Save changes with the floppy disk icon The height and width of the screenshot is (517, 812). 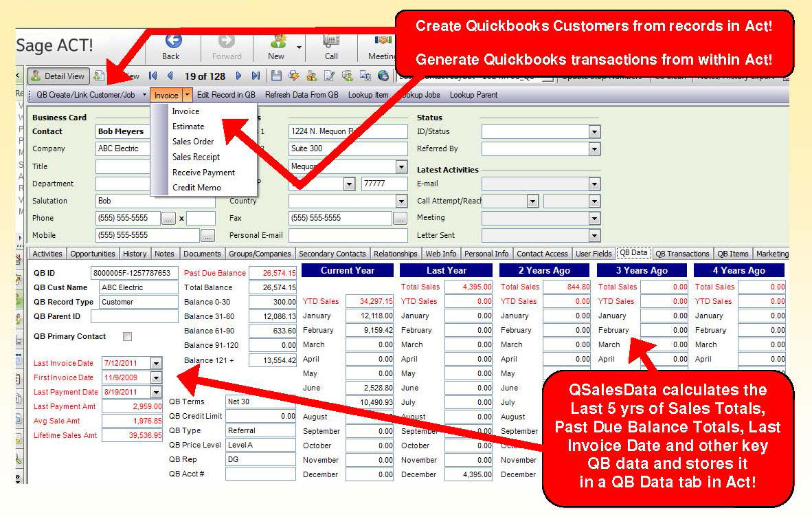[277, 76]
